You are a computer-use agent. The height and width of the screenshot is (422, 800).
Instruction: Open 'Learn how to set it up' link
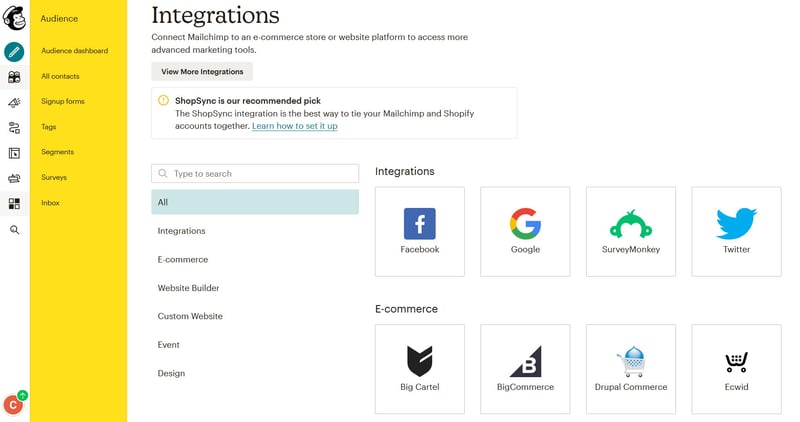[294, 126]
